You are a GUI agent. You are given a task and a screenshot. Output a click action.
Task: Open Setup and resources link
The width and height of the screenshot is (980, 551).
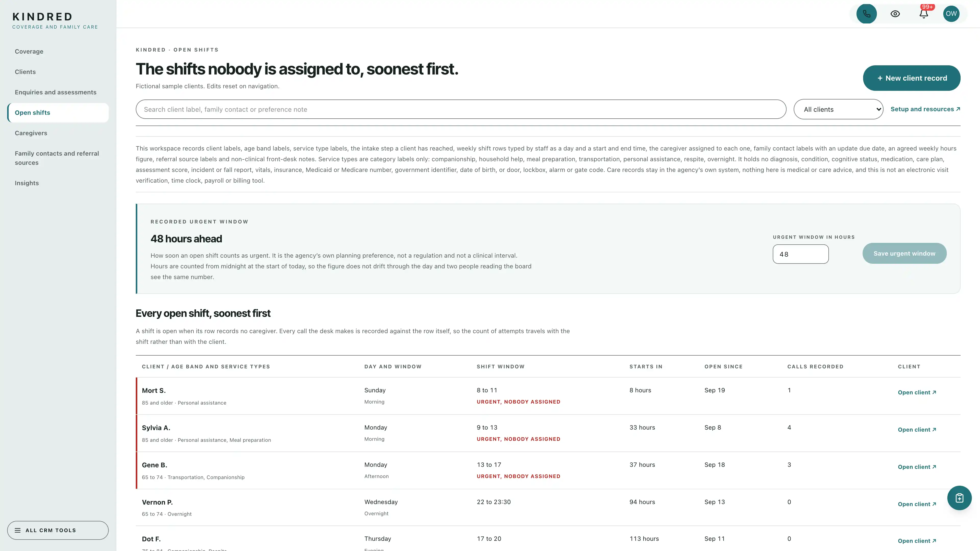point(925,109)
